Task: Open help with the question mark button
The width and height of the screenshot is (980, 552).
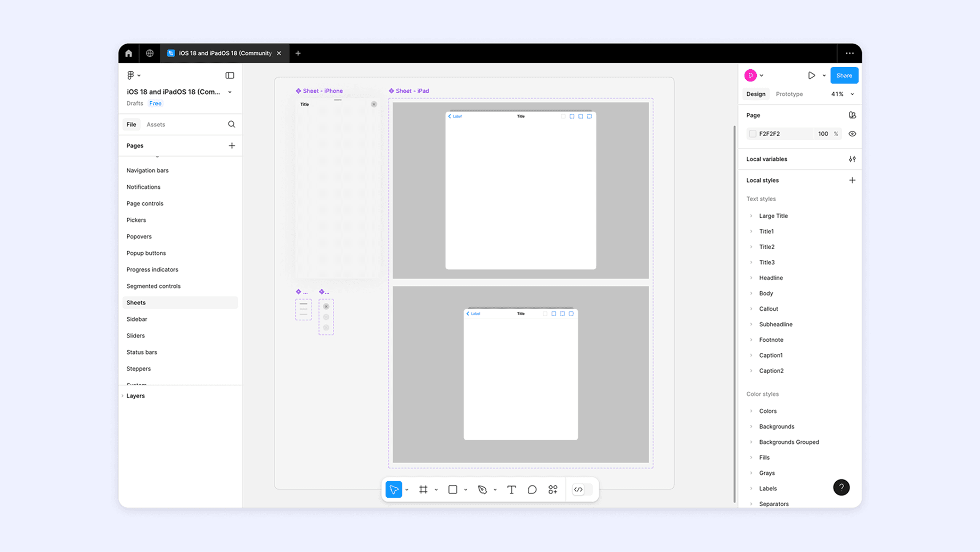Action: click(x=841, y=487)
